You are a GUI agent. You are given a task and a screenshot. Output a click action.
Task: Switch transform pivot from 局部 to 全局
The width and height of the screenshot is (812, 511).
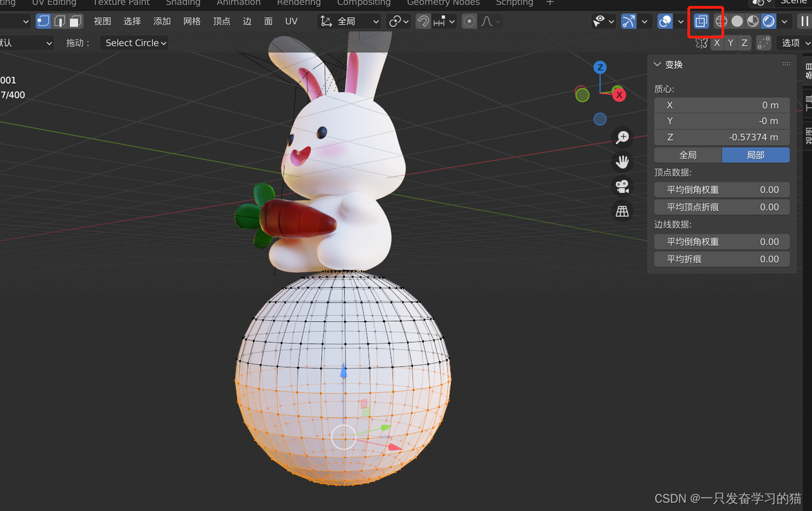[687, 154]
